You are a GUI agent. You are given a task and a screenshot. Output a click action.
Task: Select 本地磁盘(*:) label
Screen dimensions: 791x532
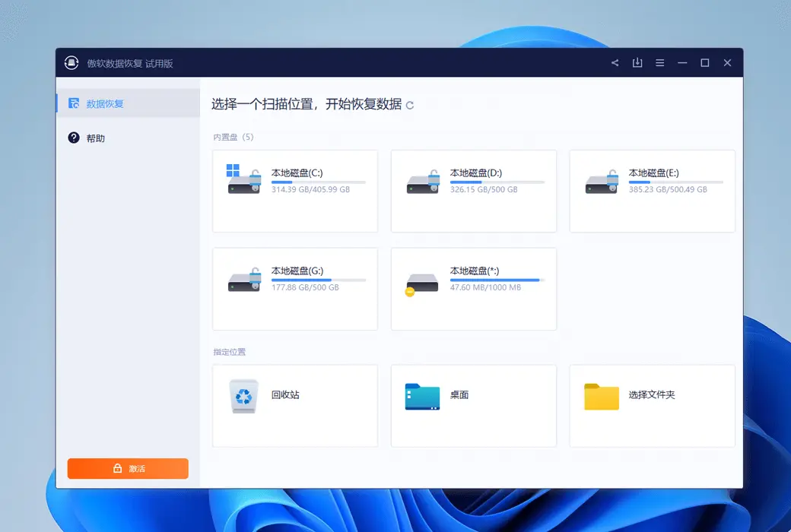pyautogui.click(x=475, y=271)
